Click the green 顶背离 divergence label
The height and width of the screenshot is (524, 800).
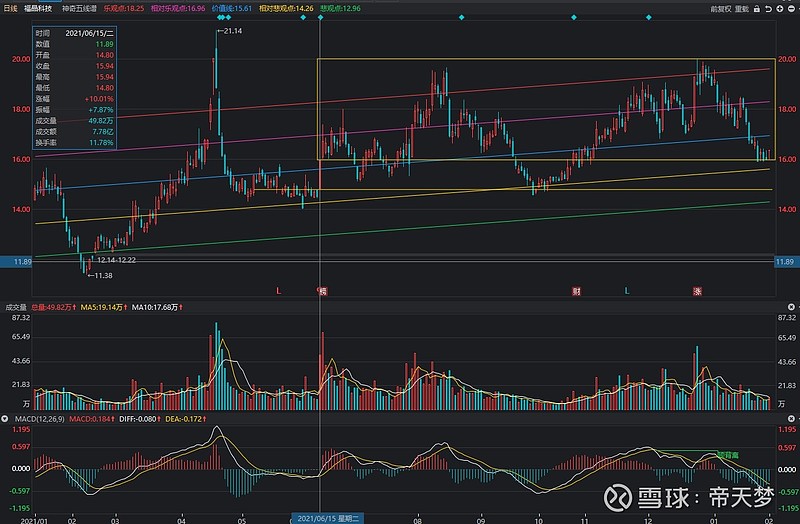click(727, 455)
